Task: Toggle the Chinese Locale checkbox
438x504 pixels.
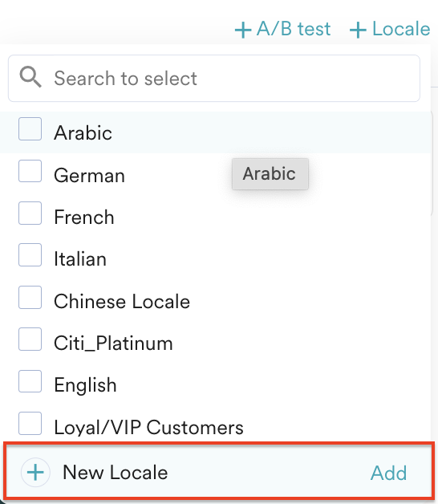Action: (30, 297)
